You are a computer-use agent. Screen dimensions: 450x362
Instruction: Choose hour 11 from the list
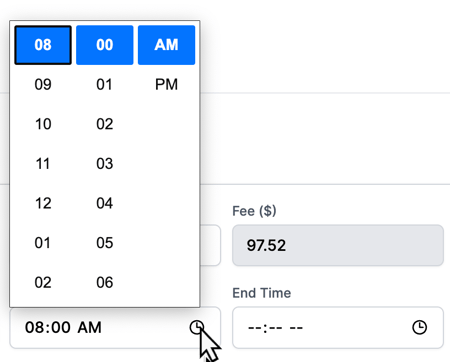[x=43, y=164]
